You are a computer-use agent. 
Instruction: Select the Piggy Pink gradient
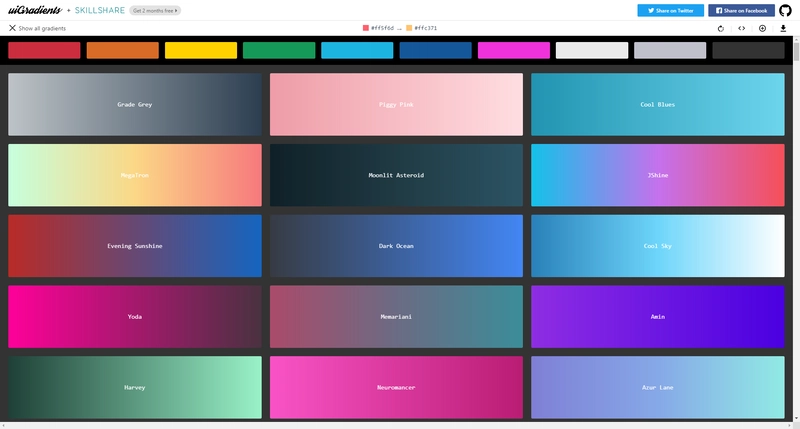coord(396,104)
